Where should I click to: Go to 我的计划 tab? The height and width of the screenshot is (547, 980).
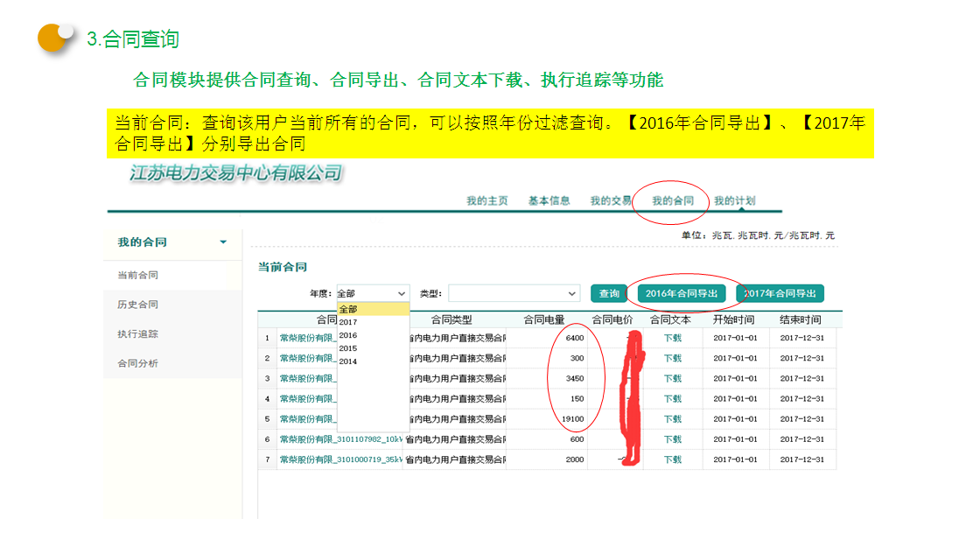(x=734, y=200)
